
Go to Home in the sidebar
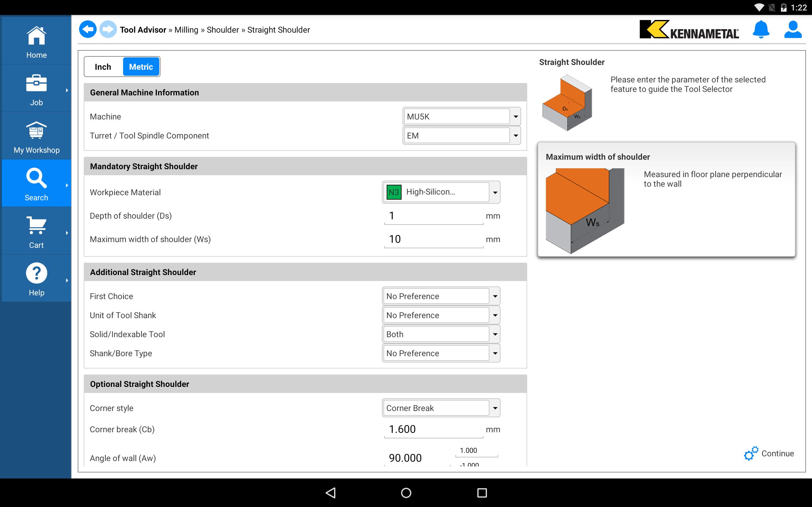coord(36,42)
